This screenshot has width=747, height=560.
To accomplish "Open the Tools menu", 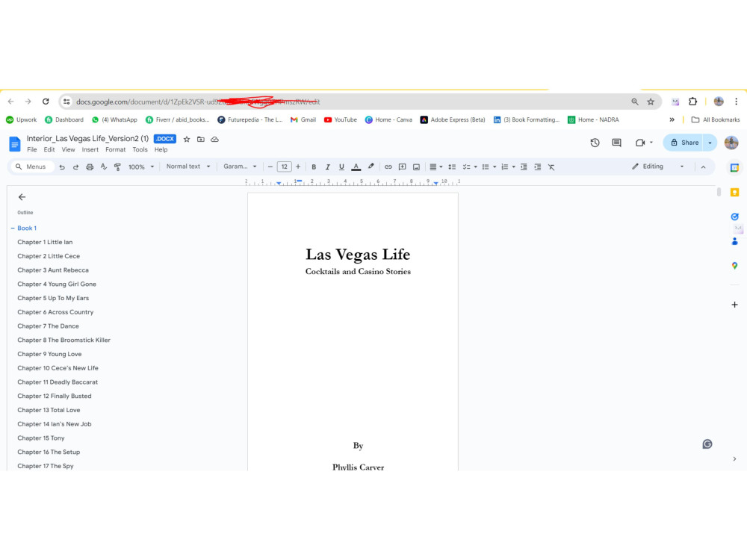I will click(x=140, y=149).
